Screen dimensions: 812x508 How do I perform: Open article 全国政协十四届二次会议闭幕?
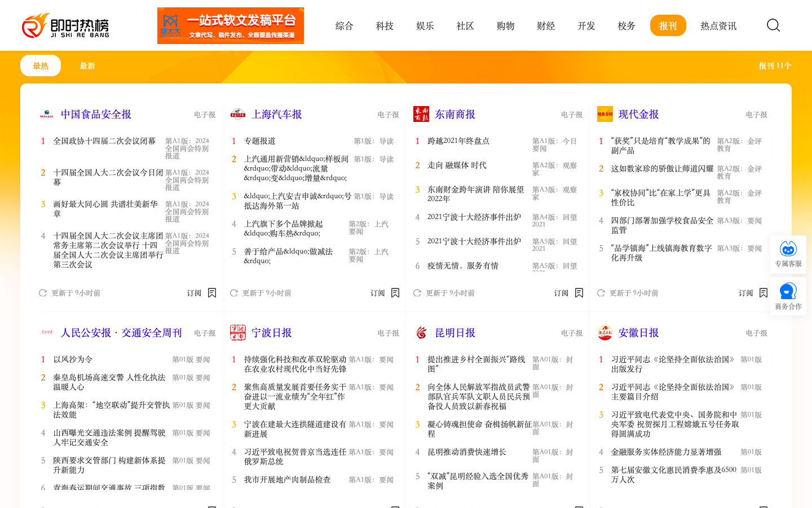(x=104, y=141)
